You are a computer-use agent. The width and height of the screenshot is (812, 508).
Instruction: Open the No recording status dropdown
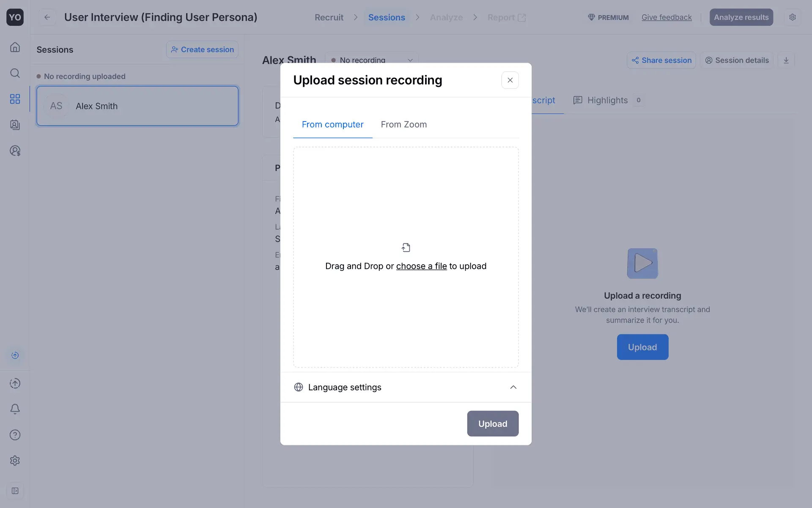tap(371, 60)
